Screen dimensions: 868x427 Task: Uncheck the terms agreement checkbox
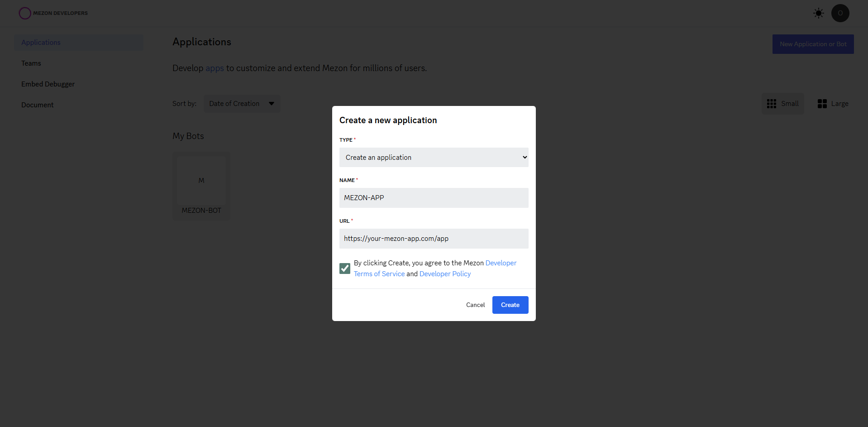(345, 269)
